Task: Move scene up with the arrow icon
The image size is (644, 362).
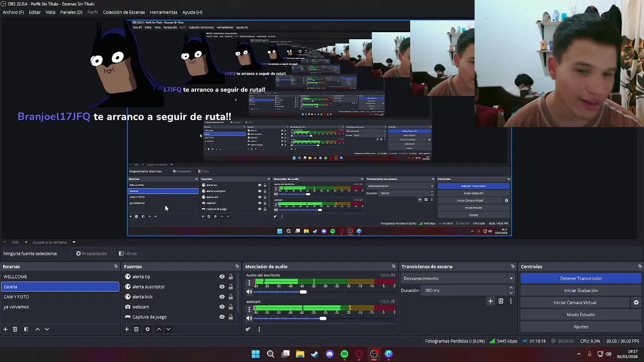Action: [37, 329]
